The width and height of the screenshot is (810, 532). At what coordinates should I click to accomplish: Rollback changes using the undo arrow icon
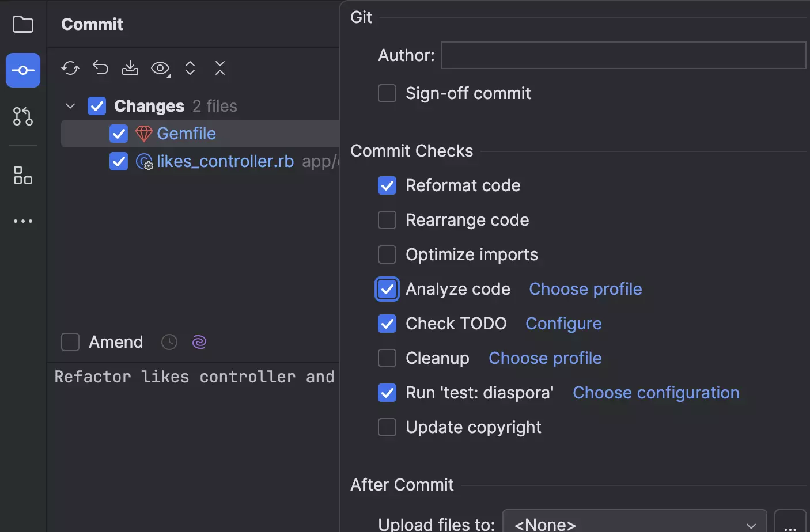100,68
